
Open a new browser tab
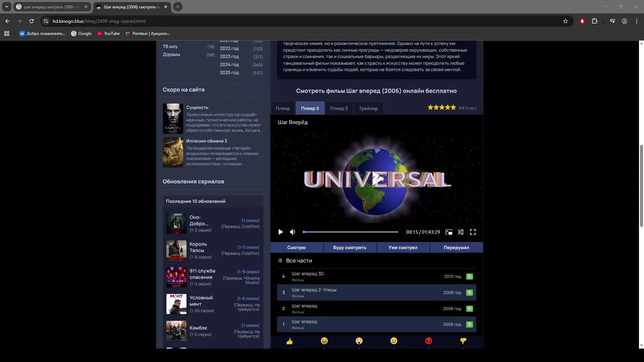pos(178,7)
